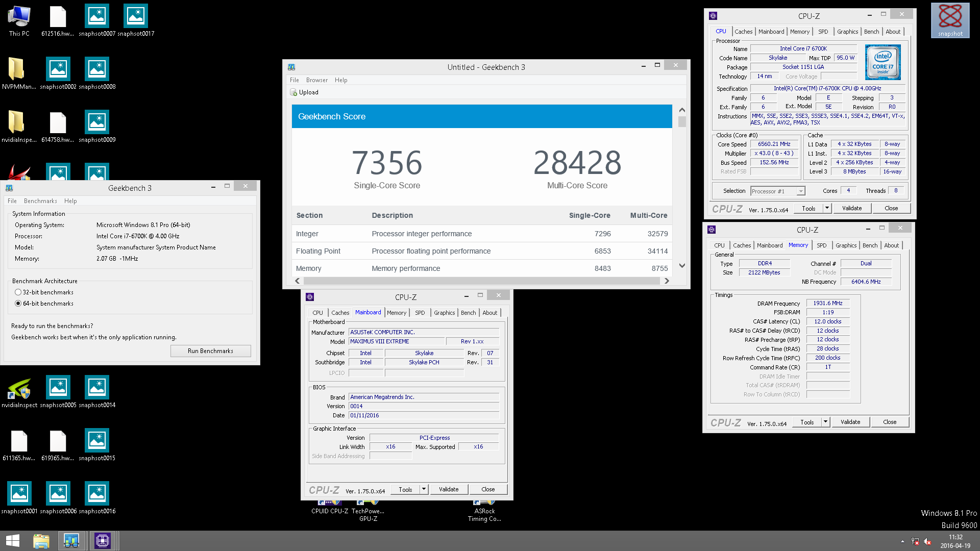Open snapshot0002 image icon
The height and width of the screenshot is (551, 980).
point(58,74)
